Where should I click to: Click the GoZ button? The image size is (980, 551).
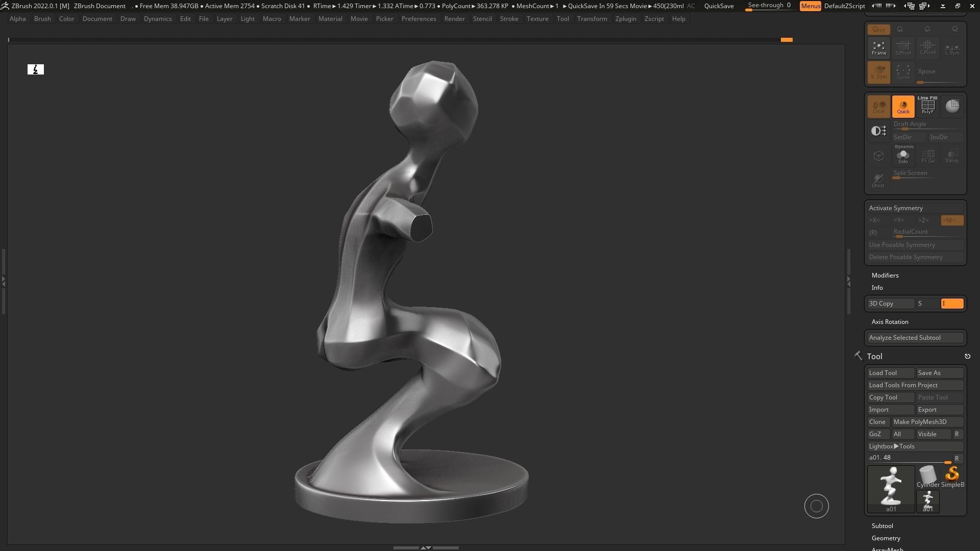[878, 434]
